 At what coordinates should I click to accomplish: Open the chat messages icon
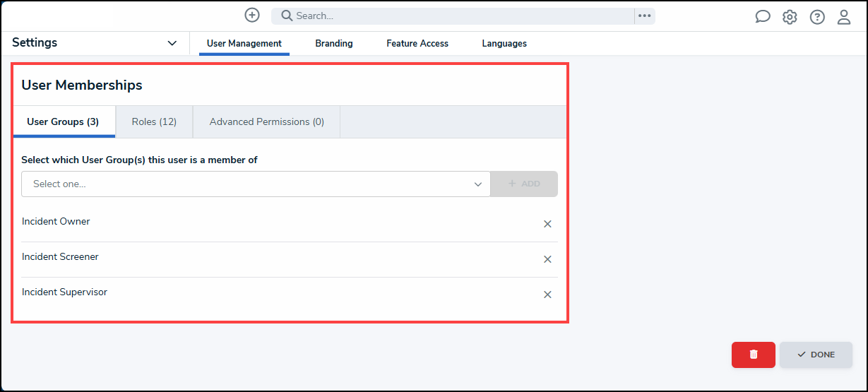(x=763, y=17)
